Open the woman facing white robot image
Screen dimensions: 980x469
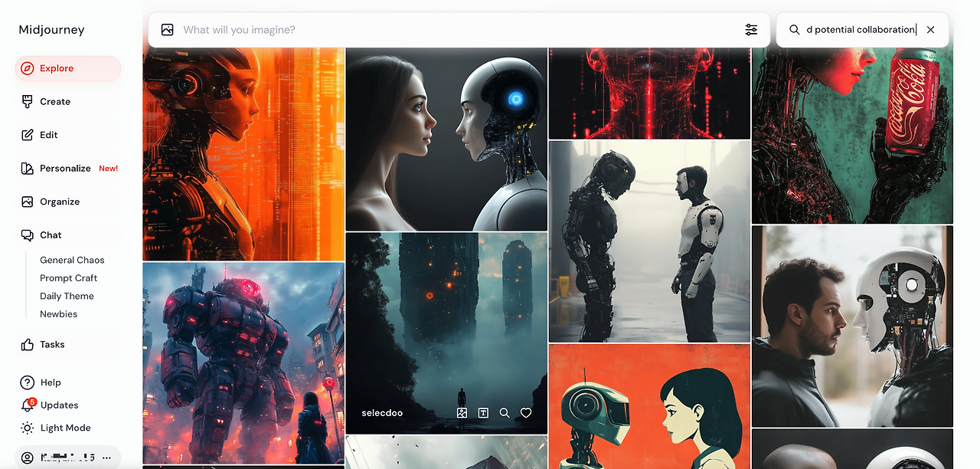446,139
